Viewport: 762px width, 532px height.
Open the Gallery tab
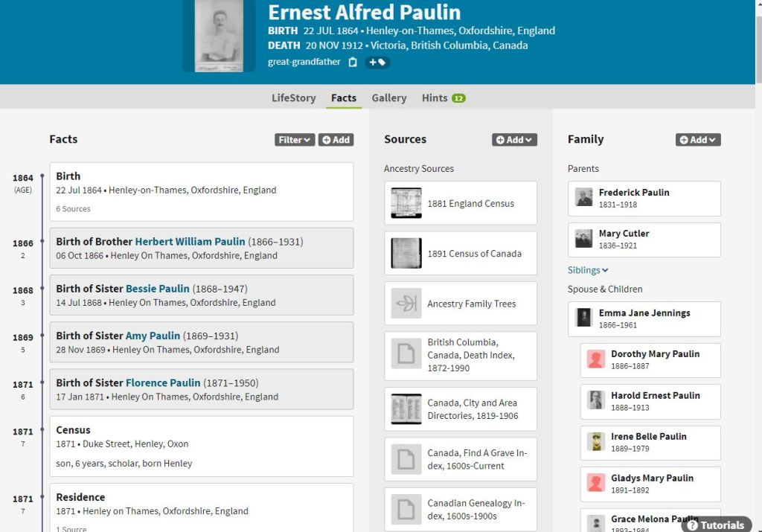[x=388, y=98]
